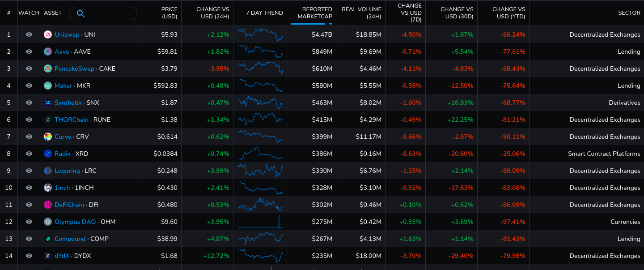Sort by Change vs USD (YTD) header

(x=508, y=13)
